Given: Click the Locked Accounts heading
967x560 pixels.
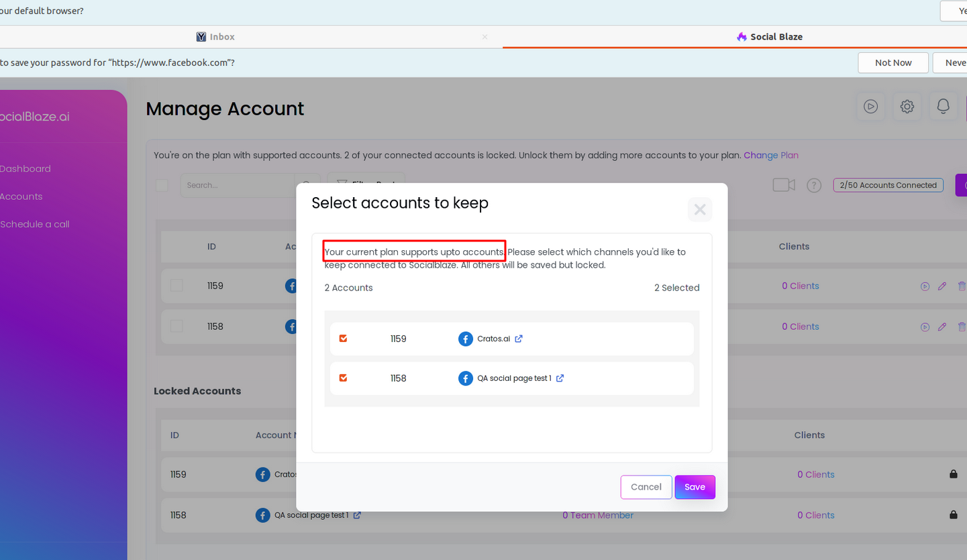Looking at the screenshot, I should 197,391.
